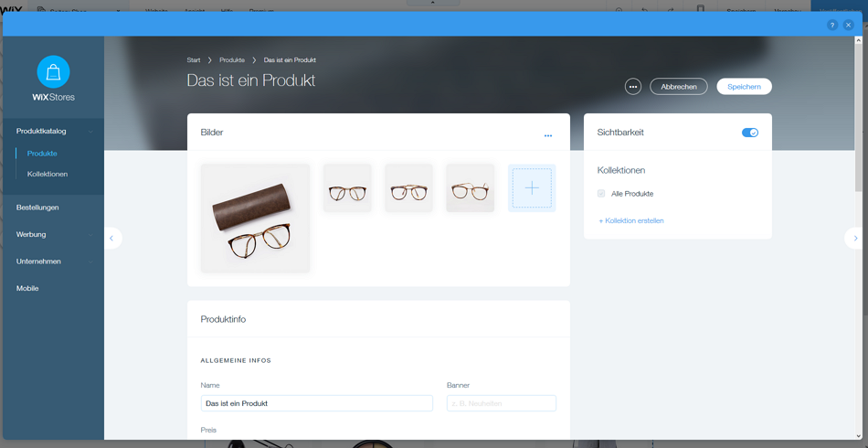Click the Abbrechen button
Screen dimensions: 868x448
tap(679, 87)
